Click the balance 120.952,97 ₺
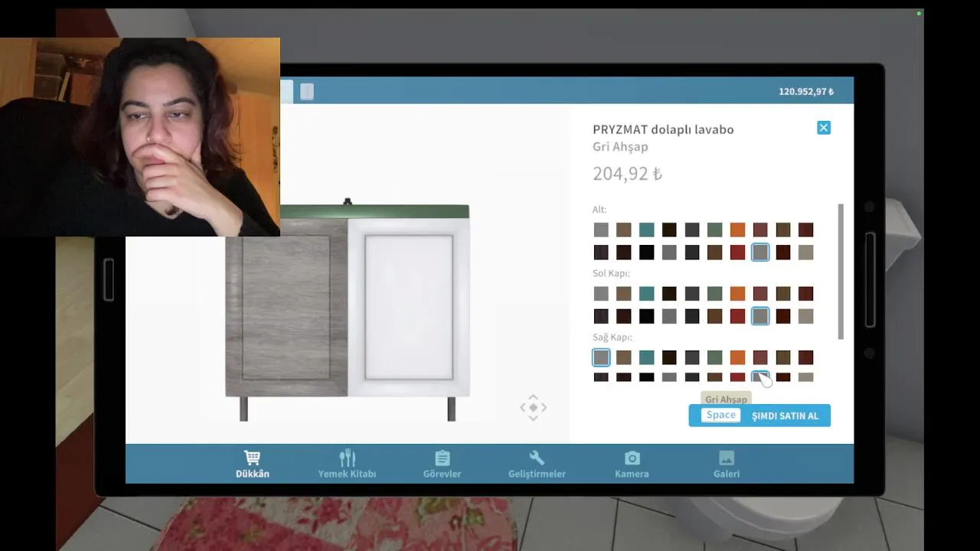980x551 pixels. (x=806, y=92)
